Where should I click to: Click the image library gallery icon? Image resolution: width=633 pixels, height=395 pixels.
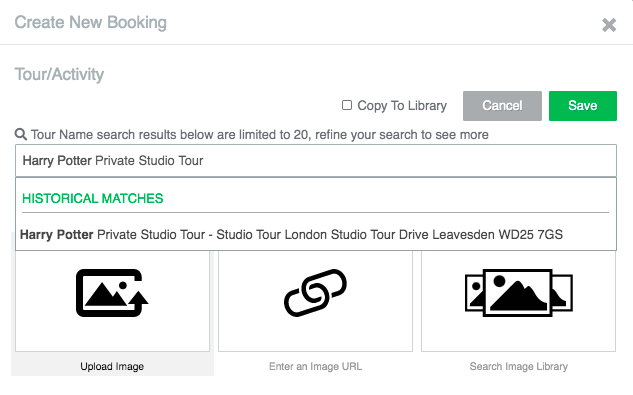(x=519, y=293)
